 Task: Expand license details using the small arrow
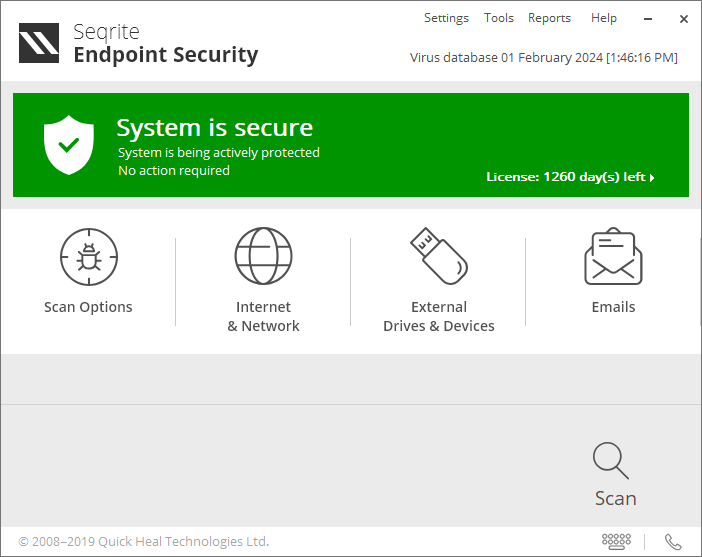click(652, 178)
